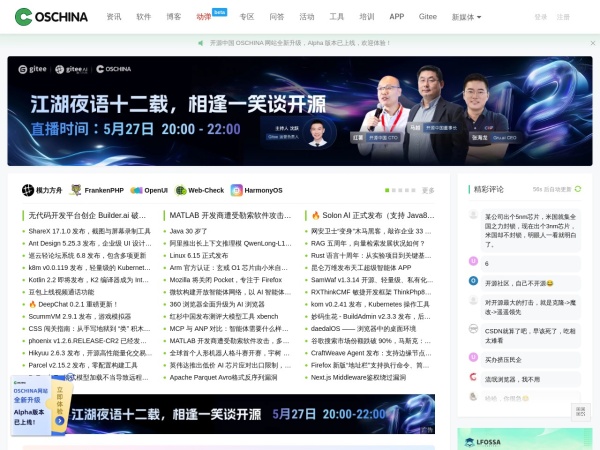Viewport: 600px width, 450px height.
Task: Select the first green carousel dot
Action: 387,190
